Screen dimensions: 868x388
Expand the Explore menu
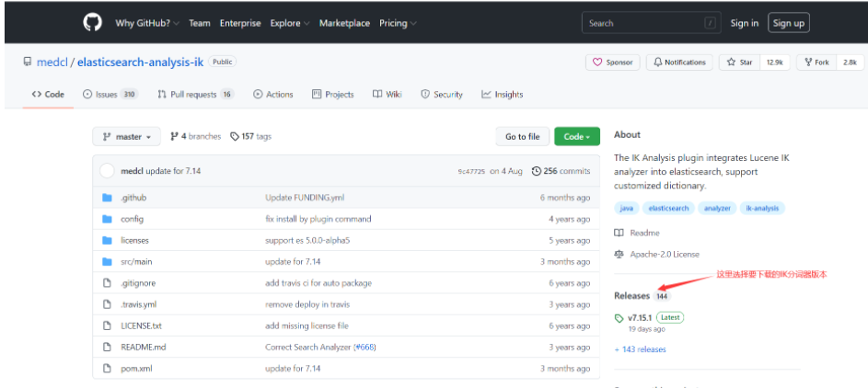click(290, 23)
